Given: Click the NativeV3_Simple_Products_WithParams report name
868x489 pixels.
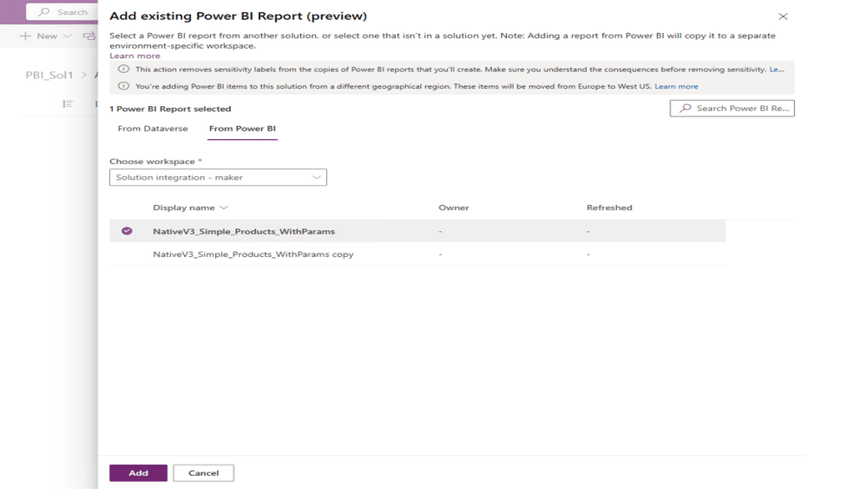Looking at the screenshot, I should [244, 232].
